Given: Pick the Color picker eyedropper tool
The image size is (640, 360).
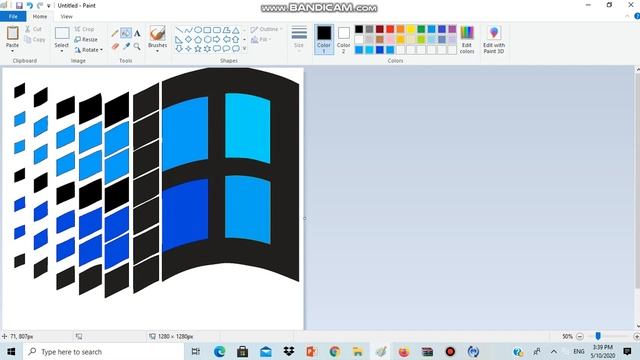Looking at the screenshot, I should click(126, 47).
